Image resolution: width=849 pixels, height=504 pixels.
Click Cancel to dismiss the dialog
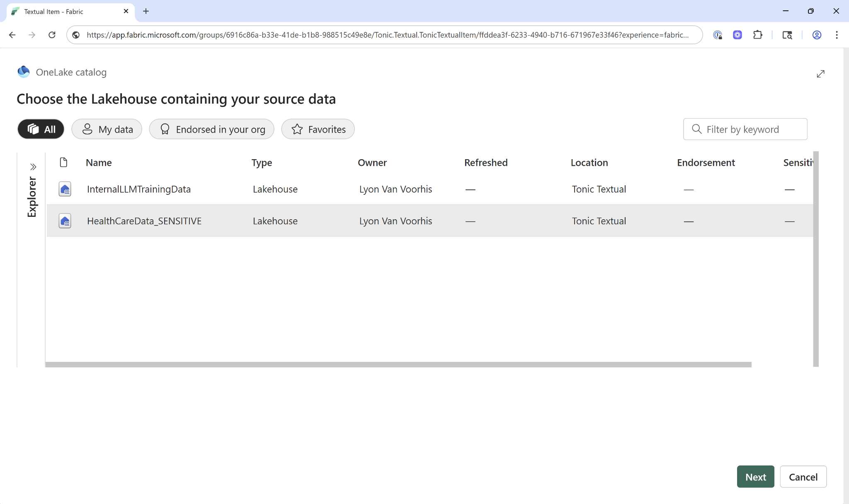(x=803, y=477)
